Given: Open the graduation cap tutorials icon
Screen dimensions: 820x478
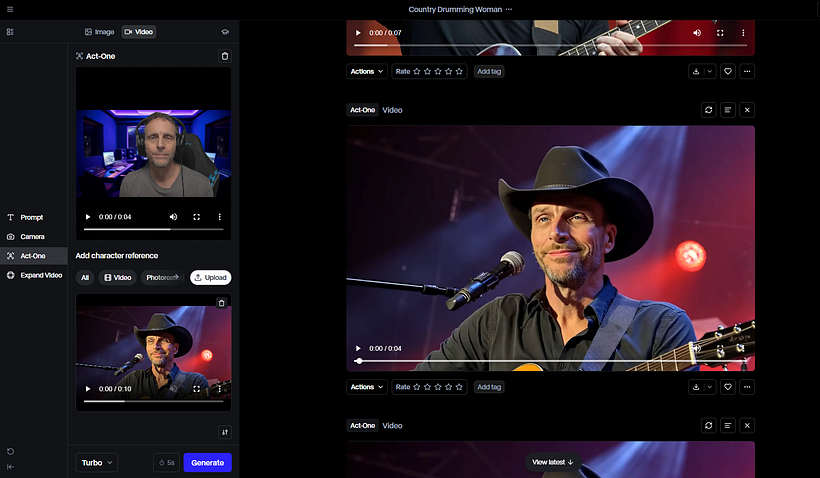Looking at the screenshot, I should click(225, 32).
